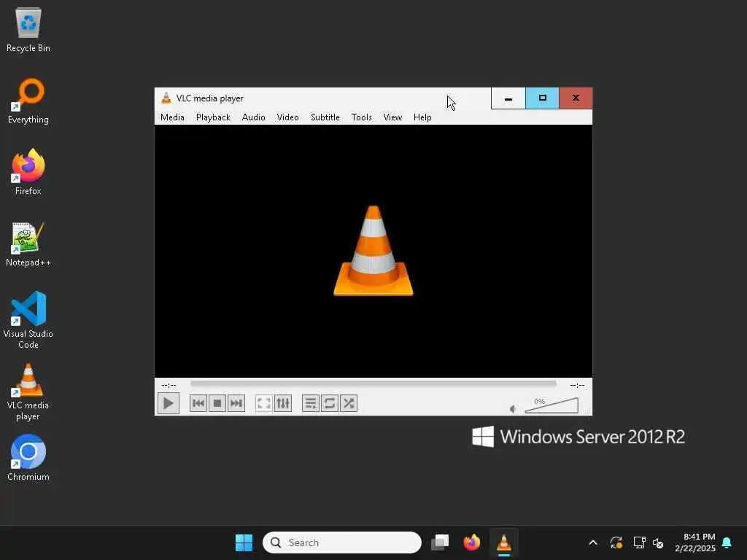Toggle random shuffle playback
The image size is (747, 560).
(349, 403)
